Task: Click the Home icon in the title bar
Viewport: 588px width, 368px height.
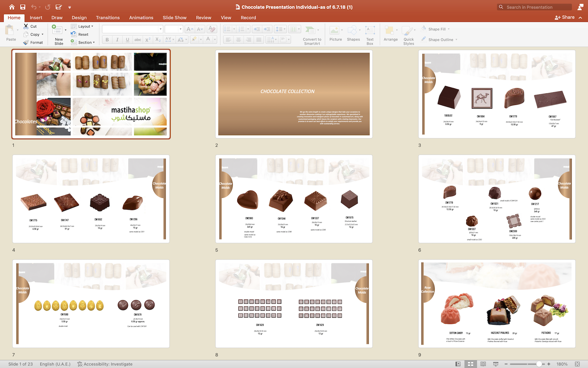Action: (12, 7)
